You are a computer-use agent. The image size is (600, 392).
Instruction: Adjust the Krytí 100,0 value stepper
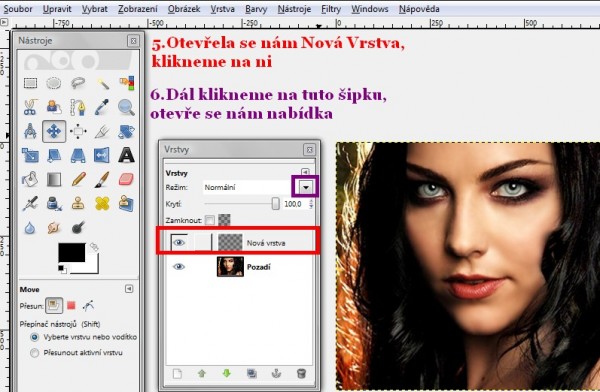[x=311, y=204]
